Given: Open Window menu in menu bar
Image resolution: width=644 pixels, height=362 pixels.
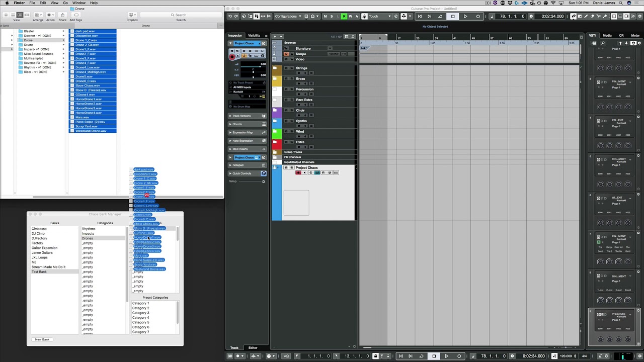Looking at the screenshot, I should (79, 3).
